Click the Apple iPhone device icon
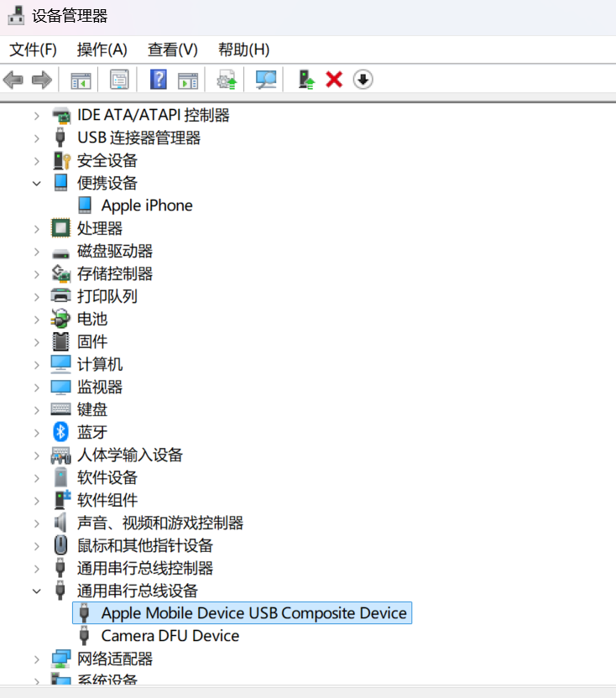The image size is (616, 698). coord(85,206)
